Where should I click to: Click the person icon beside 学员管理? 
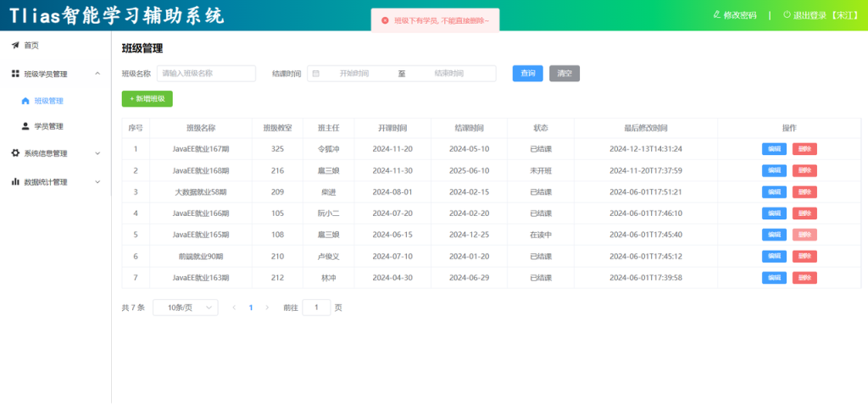click(x=25, y=126)
